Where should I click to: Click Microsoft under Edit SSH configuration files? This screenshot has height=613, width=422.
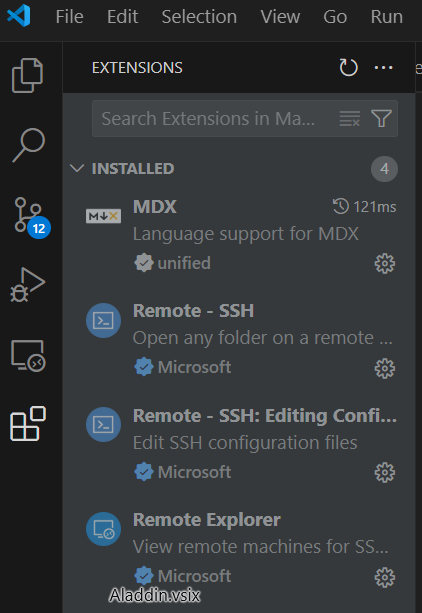point(194,472)
